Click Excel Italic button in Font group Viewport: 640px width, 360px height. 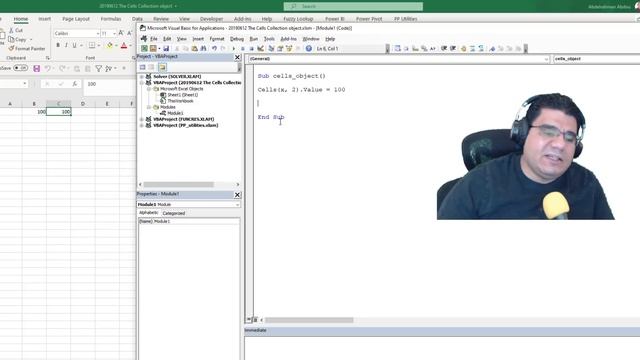point(66,45)
